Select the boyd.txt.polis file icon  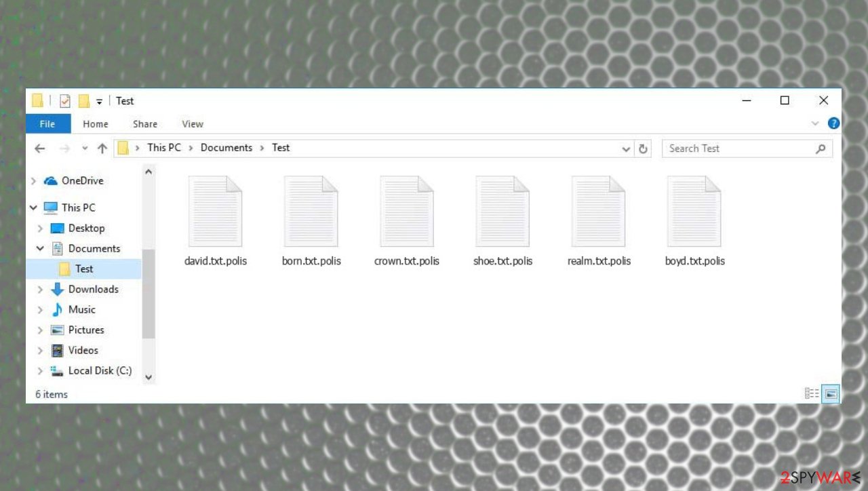(x=694, y=211)
